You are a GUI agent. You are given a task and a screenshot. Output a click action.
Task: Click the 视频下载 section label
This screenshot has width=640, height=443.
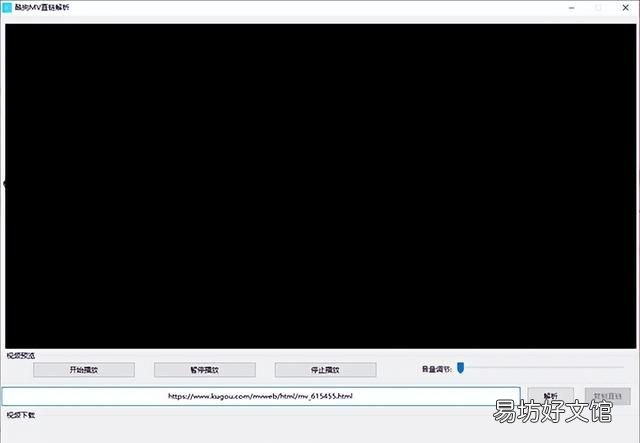[x=21, y=415]
